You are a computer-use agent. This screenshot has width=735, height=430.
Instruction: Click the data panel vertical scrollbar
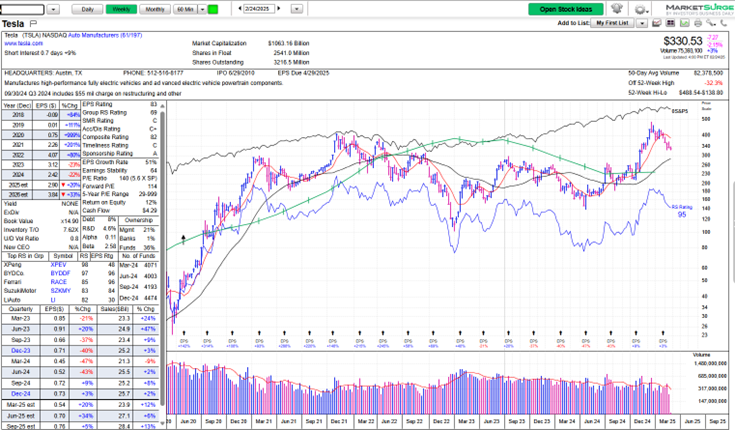coord(162,257)
